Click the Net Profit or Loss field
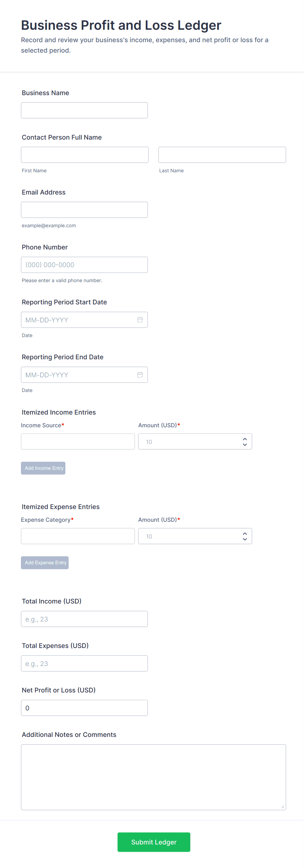This screenshot has width=304, height=868. [x=84, y=708]
